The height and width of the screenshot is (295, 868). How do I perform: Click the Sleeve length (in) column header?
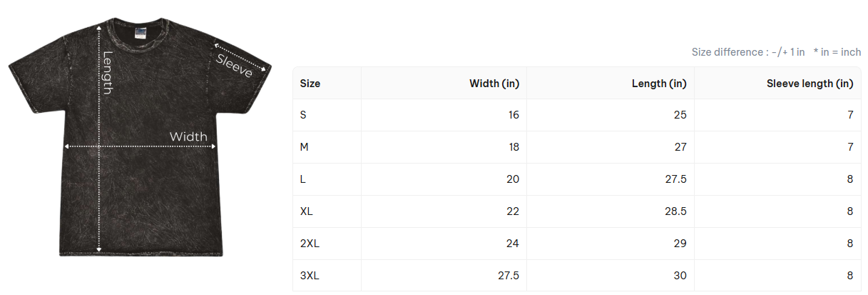tap(810, 84)
